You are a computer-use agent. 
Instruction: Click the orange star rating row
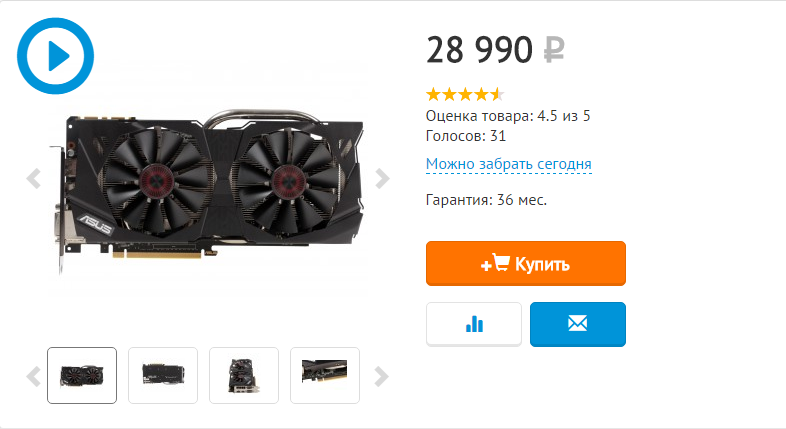465,94
